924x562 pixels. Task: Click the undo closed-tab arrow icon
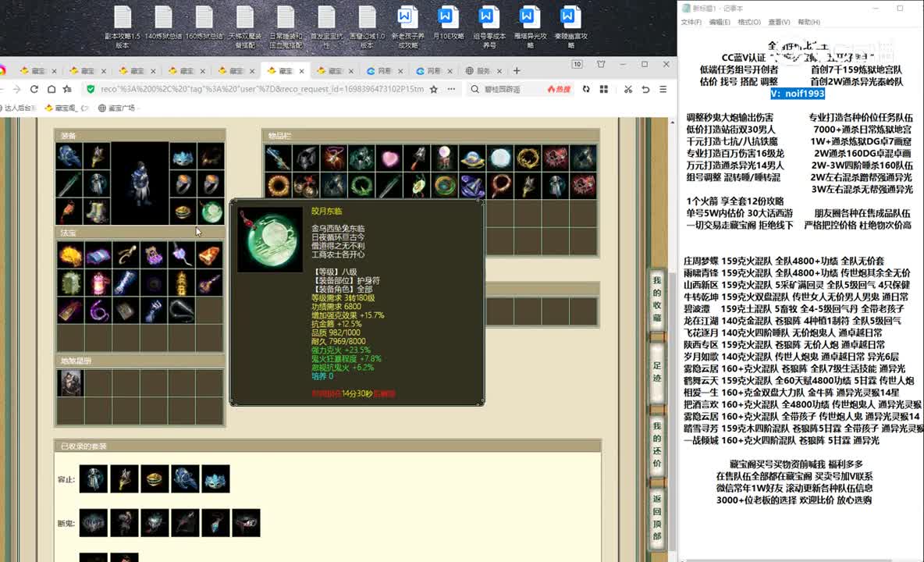(646, 89)
